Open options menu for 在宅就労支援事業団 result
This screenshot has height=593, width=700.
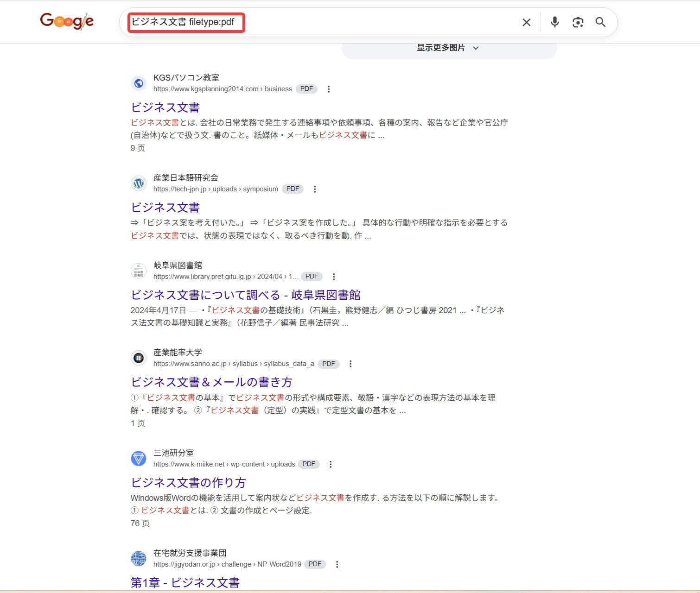[x=337, y=564]
